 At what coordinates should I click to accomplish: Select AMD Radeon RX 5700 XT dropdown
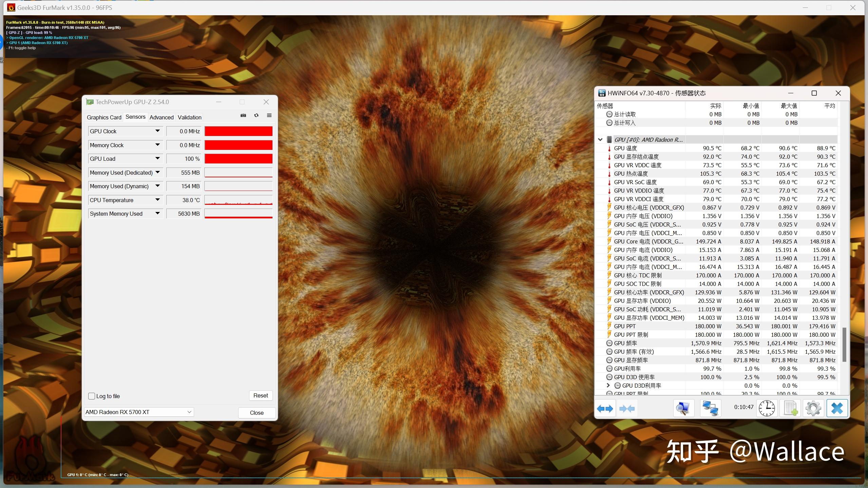[138, 412]
